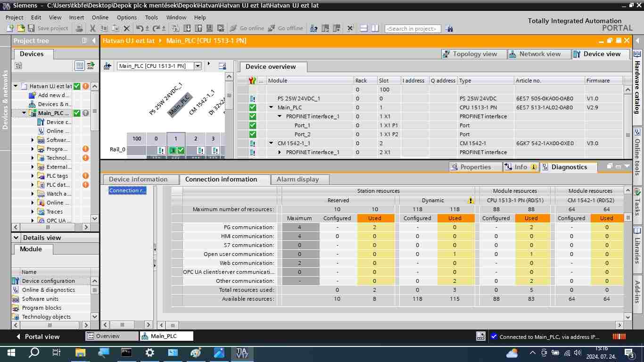Image resolution: width=644 pixels, height=362 pixels.
Task: Click the Open project toolbar icon
Action: (x=21, y=28)
